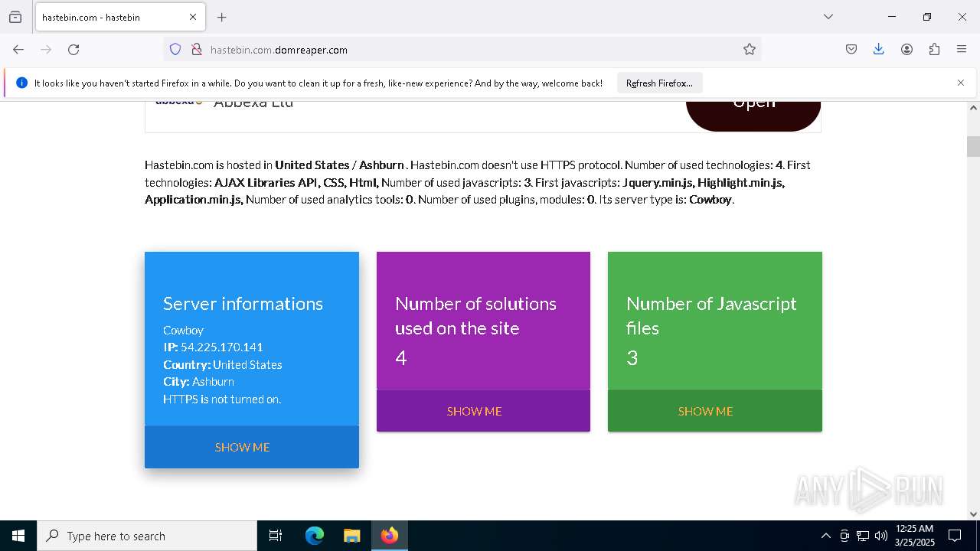View the info icon in notification bar
The height and width of the screenshot is (551, 980).
21,83
